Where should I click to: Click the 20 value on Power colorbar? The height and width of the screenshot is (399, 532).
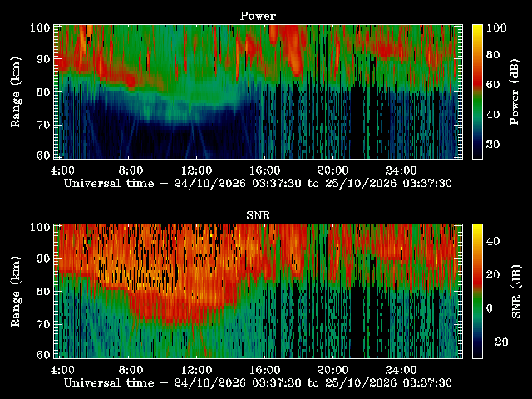[493, 145]
